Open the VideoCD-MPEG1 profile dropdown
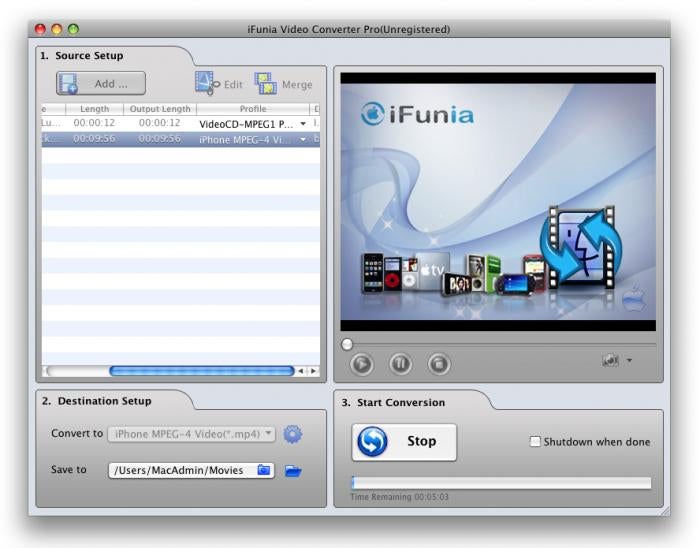This screenshot has height=548, width=700. pyautogui.click(x=303, y=124)
